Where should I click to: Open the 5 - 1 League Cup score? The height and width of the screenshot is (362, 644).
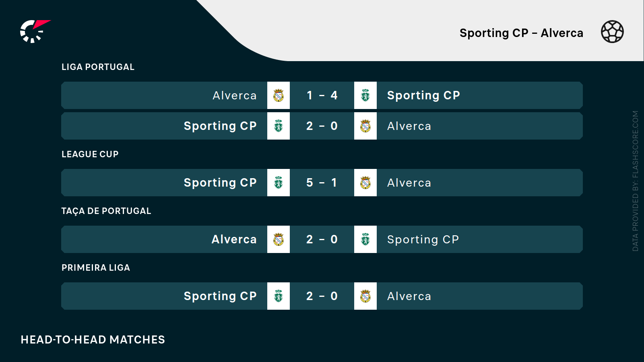pos(322,183)
